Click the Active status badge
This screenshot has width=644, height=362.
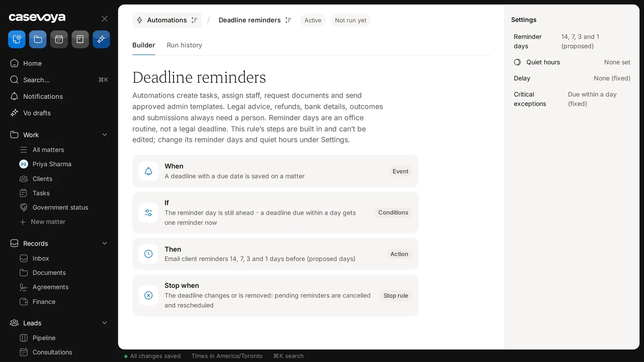coord(313,20)
